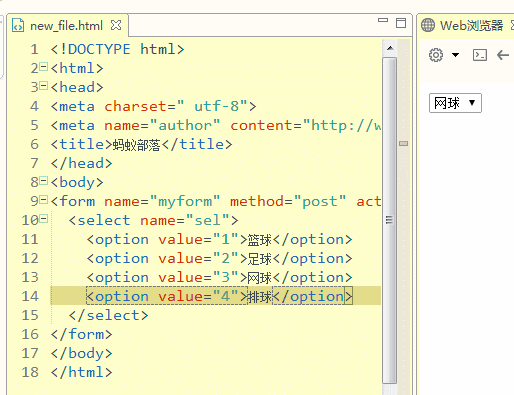
Task: Click the </html> closing tag
Action: coord(81,372)
